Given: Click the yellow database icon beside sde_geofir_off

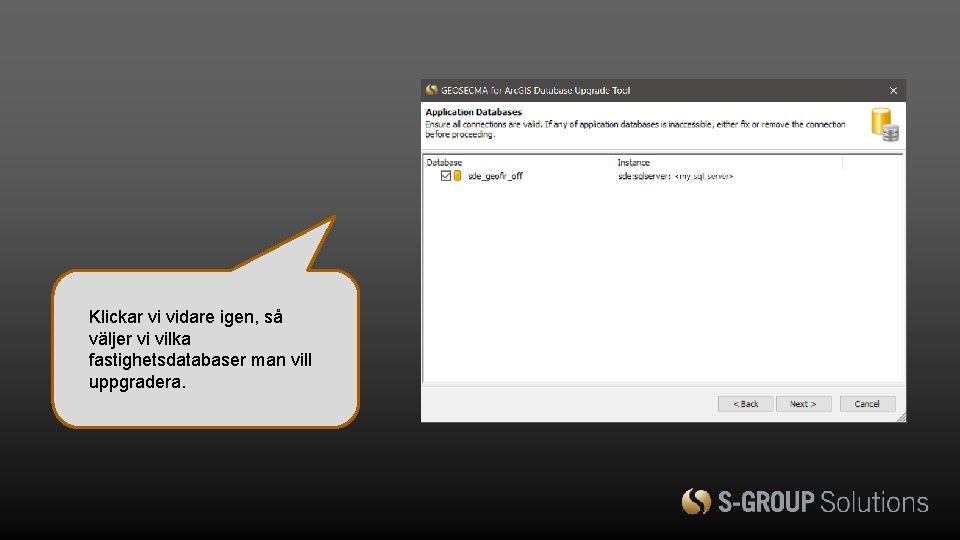Looking at the screenshot, I should click(457, 176).
